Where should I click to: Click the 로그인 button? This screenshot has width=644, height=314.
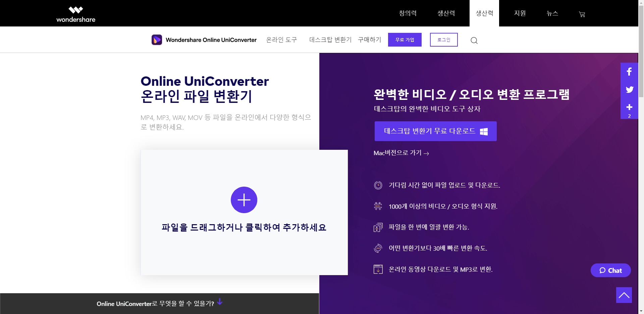coord(444,40)
